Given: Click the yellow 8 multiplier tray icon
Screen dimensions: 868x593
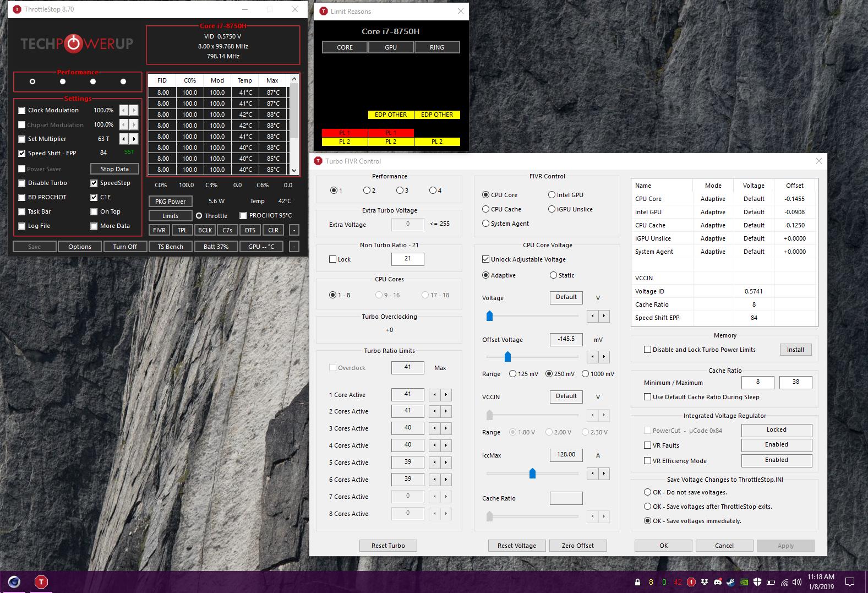Looking at the screenshot, I should pos(651,582).
